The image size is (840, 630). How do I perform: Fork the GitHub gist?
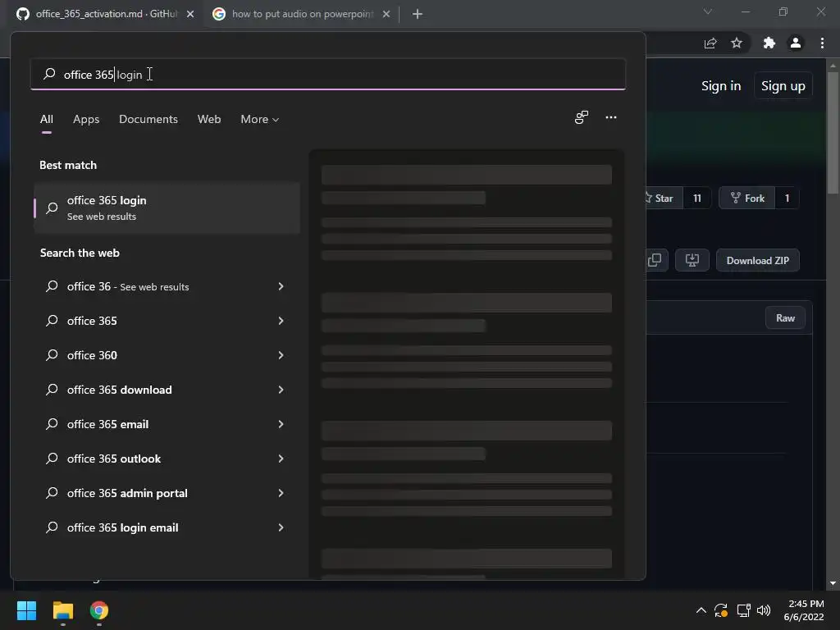pyautogui.click(x=746, y=199)
